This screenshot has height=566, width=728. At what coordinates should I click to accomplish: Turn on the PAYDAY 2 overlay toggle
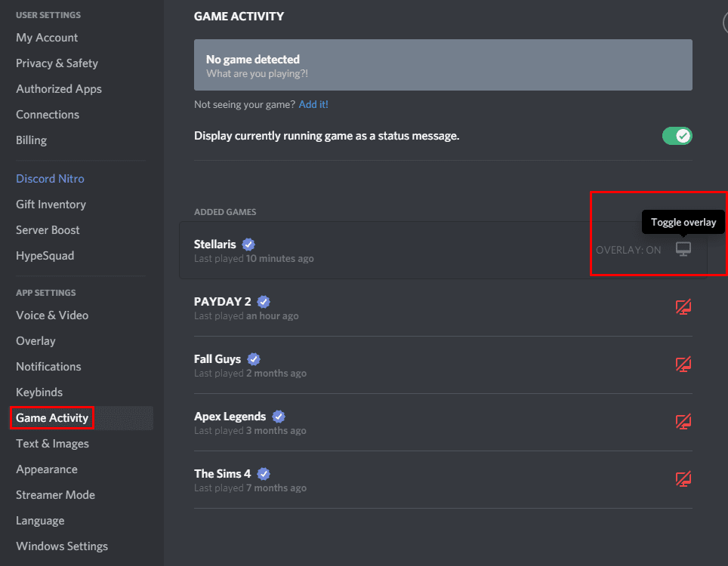[683, 307]
